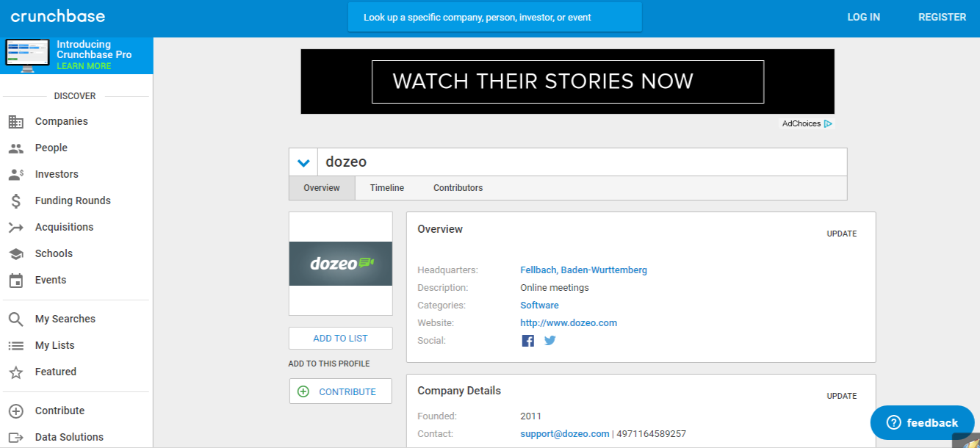Image resolution: width=980 pixels, height=448 pixels.
Task: Click the Company Details heading
Action: pos(459,391)
